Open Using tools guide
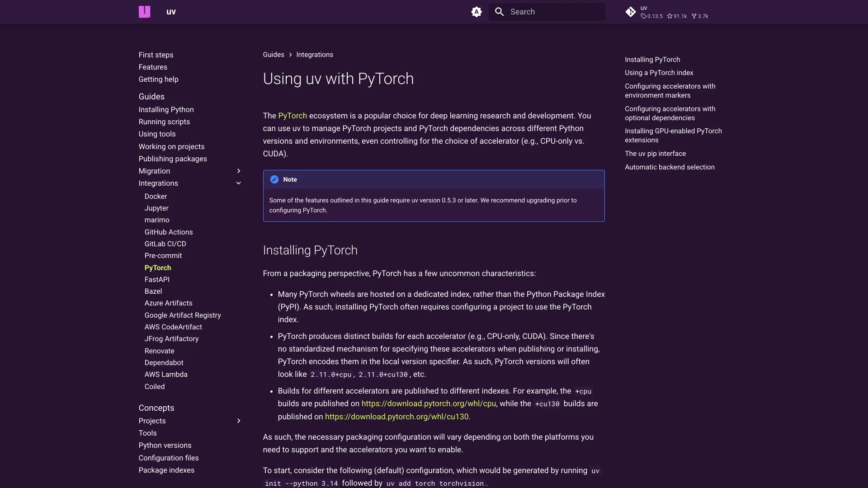 (x=157, y=134)
